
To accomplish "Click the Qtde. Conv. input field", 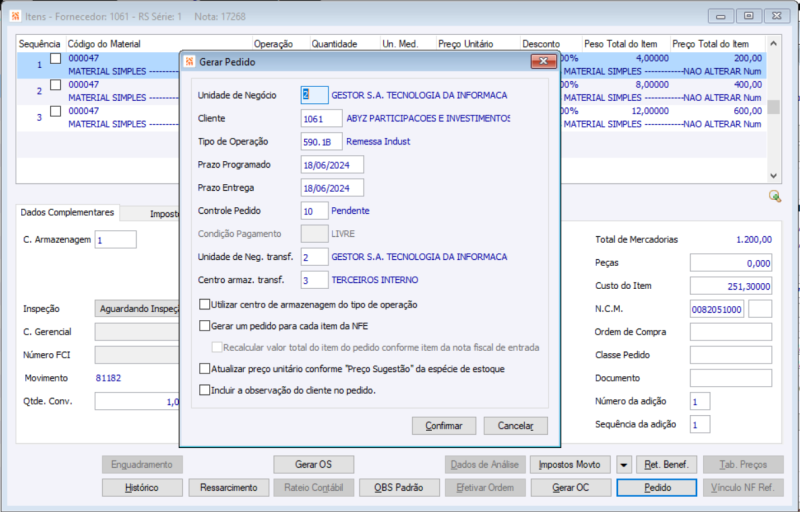I will (x=137, y=401).
